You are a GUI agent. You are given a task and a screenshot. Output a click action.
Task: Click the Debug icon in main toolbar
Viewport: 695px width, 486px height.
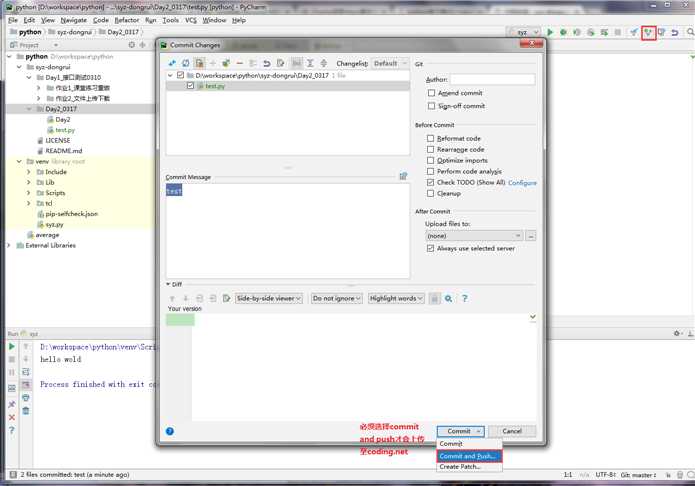point(563,32)
